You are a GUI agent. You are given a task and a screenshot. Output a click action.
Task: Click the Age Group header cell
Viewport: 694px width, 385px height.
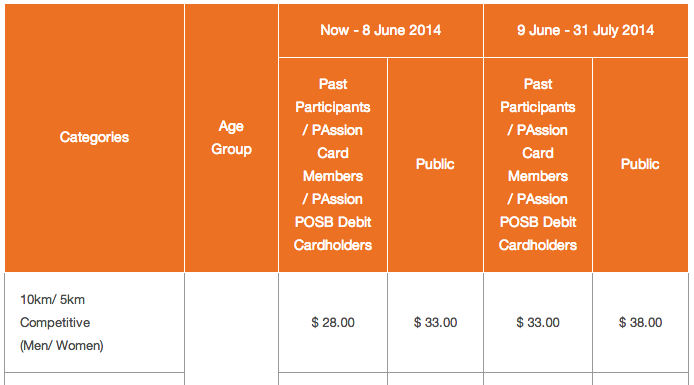231,138
